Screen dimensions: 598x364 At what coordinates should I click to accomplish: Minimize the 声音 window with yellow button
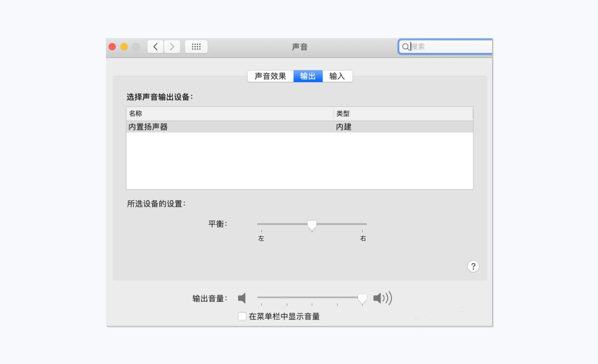click(x=124, y=47)
